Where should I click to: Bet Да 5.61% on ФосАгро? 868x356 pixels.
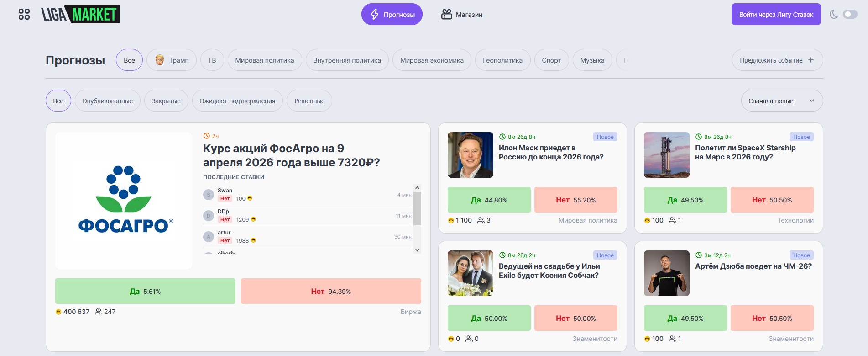145,291
